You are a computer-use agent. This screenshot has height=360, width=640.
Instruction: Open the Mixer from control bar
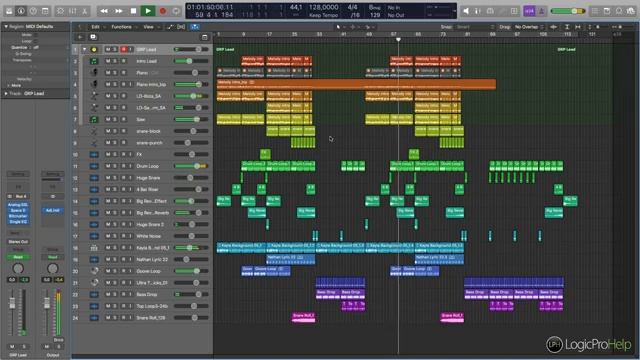(73, 11)
